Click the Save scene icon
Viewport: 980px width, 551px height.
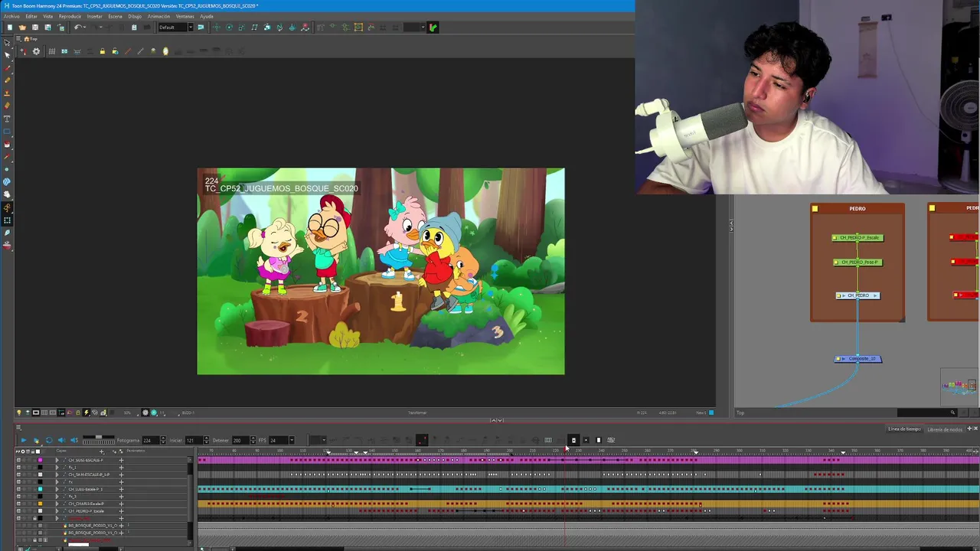[35, 28]
